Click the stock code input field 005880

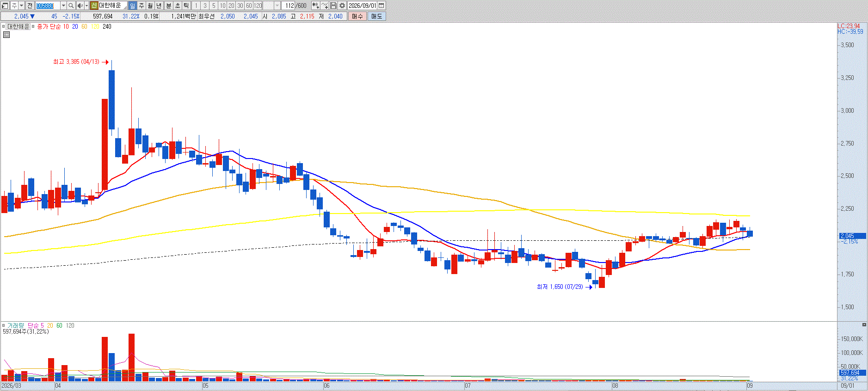[48, 6]
